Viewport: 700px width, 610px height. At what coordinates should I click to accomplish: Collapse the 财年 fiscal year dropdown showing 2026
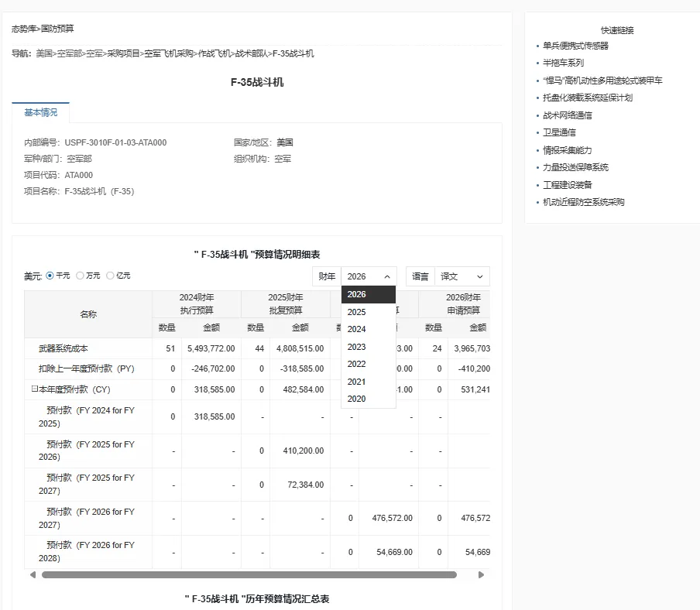pyautogui.click(x=369, y=276)
